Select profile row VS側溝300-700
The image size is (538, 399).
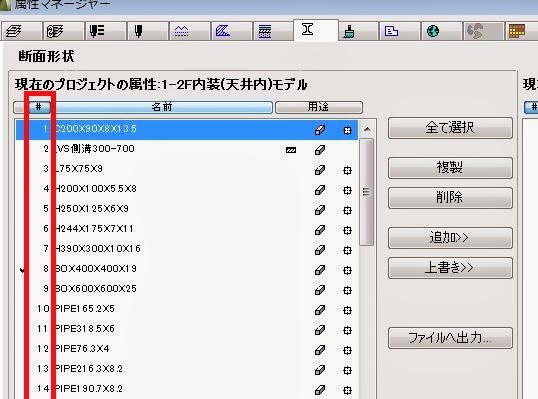(x=187, y=149)
